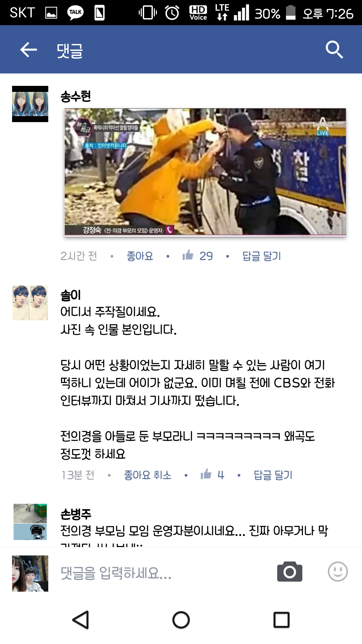Focus the 댓글을 입력하세요 comment field
Image resolution: width=362 pixels, height=644 pixels.
click(164, 573)
